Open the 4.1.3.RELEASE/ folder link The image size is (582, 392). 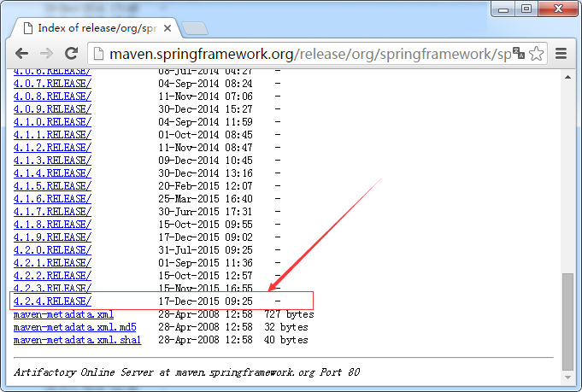click(52, 161)
